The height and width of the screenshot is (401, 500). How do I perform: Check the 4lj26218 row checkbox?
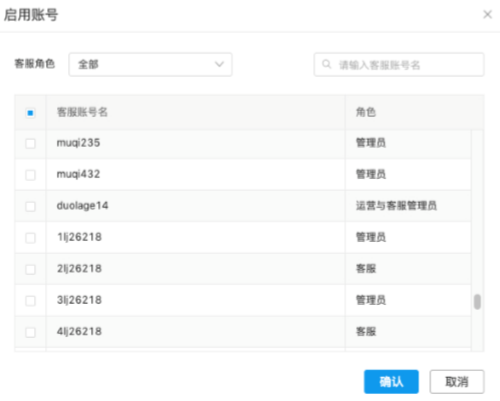coord(30,332)
